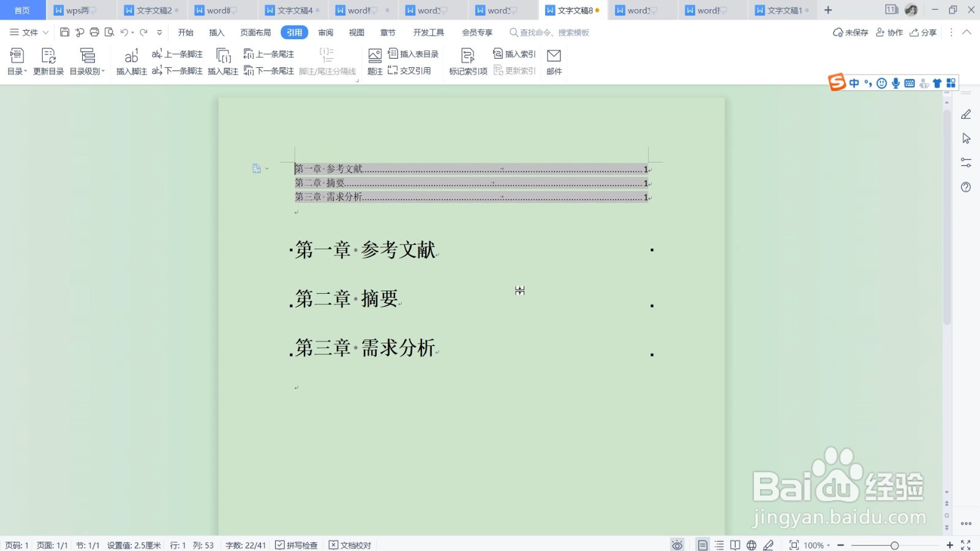
Task: Select web layout view globe icon
Action: tap(752, 545)
